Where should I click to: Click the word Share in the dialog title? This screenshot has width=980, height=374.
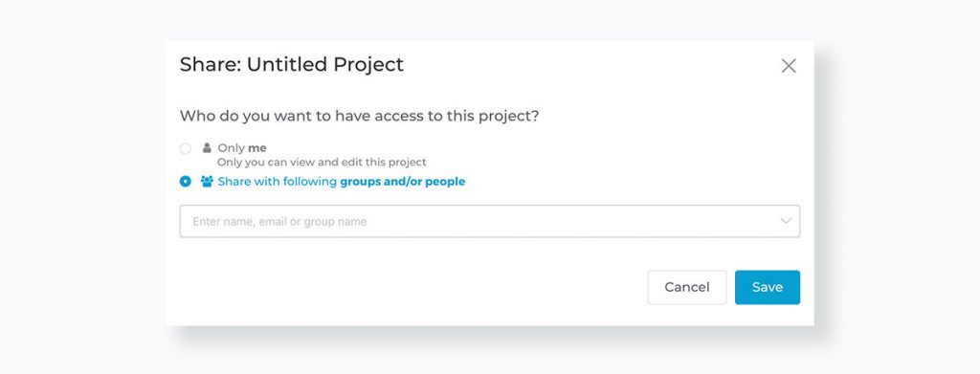click(209, 64)
